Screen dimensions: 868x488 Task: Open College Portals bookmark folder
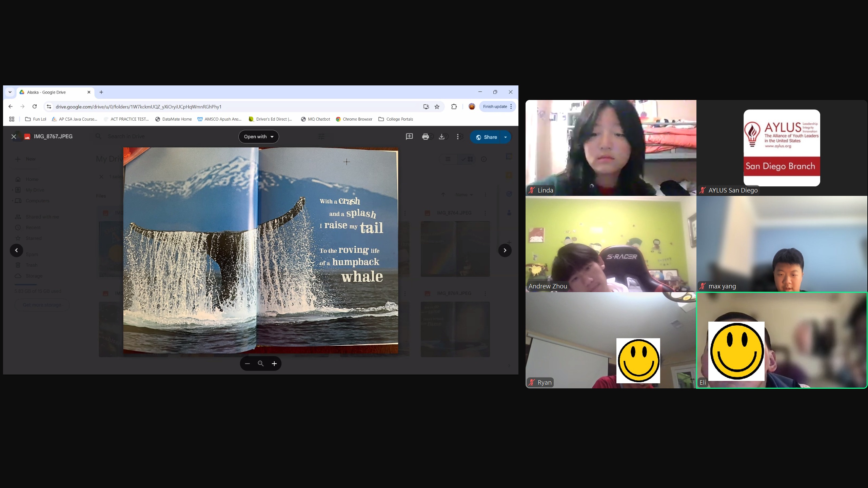point(396,119)
